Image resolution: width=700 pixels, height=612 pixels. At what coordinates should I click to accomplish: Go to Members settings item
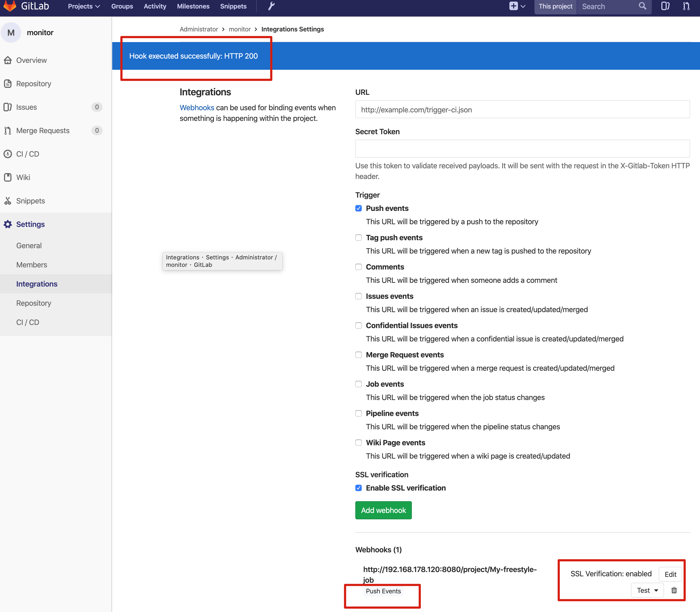[x=32, y=265]
